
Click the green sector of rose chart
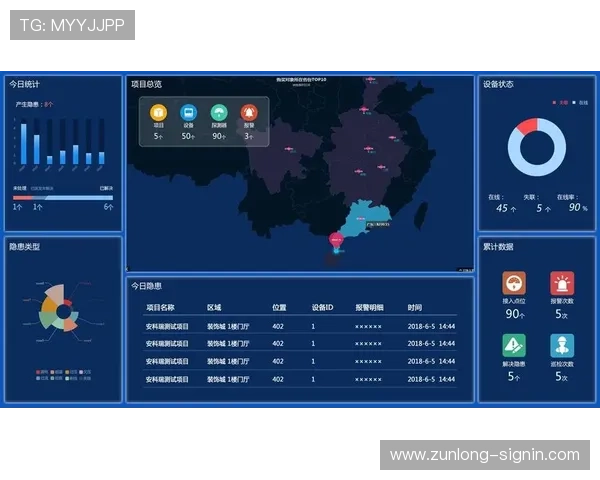tap(47, 319)
